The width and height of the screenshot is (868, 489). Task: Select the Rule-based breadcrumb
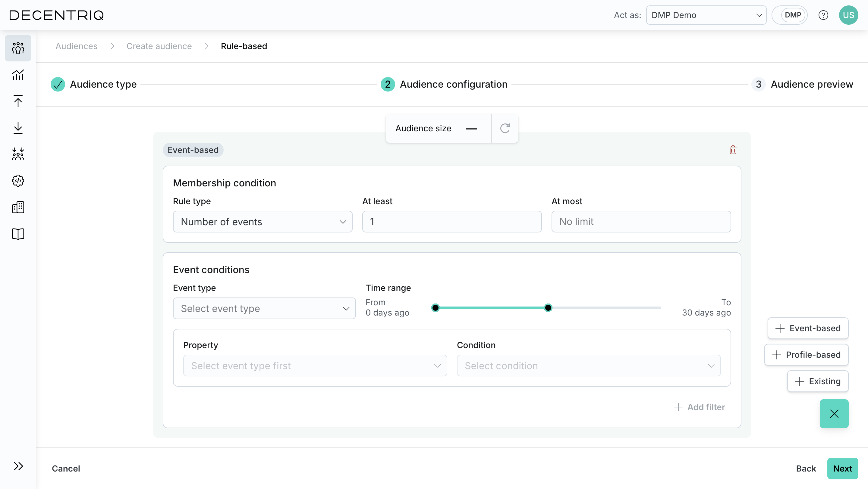244,46
